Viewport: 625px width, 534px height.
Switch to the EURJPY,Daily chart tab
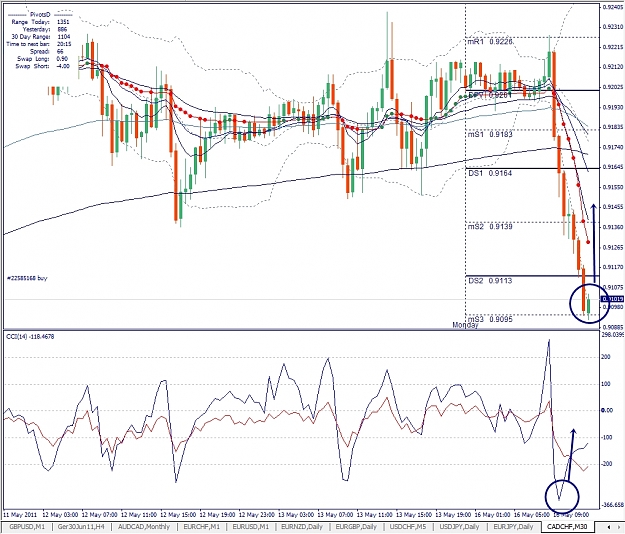pyautogui.click(x=513, y=527)
